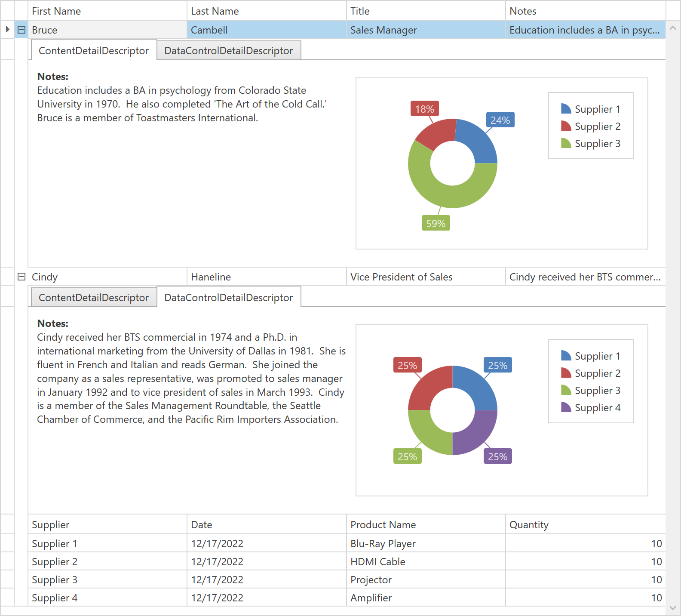Select the Vice President of Sales cell
Viewport: 681px width, 616px height.
426,277
